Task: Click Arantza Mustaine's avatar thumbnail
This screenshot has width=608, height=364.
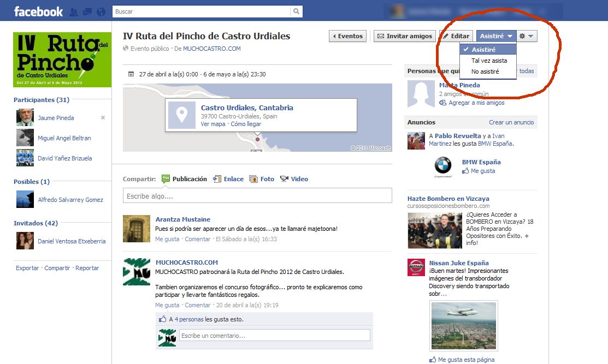Action: click(x=137, y=229)
